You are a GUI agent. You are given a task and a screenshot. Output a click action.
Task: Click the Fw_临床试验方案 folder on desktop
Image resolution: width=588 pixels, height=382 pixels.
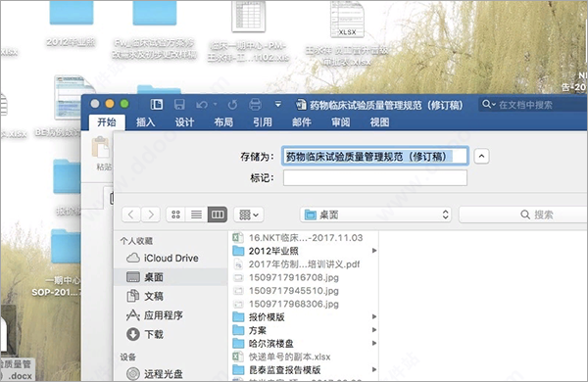pos(155,13)
